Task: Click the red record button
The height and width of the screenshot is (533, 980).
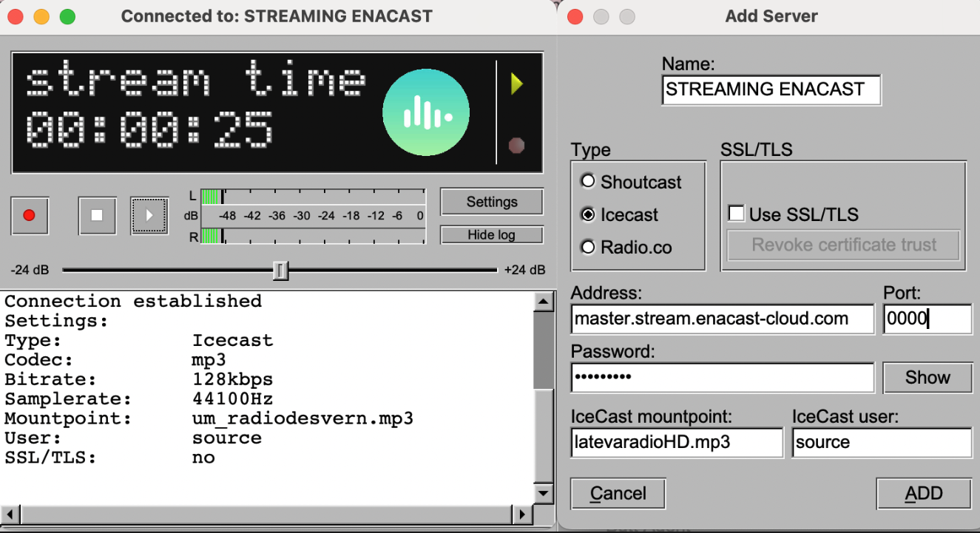Action: tap(30, 216)
